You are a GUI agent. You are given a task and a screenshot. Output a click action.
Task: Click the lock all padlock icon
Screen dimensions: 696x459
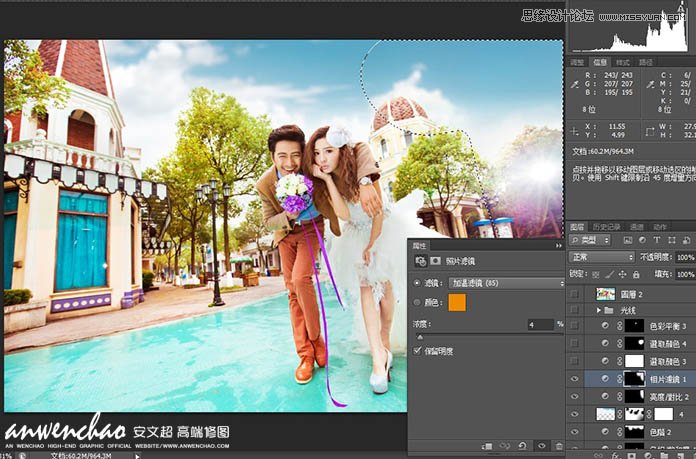636,274
